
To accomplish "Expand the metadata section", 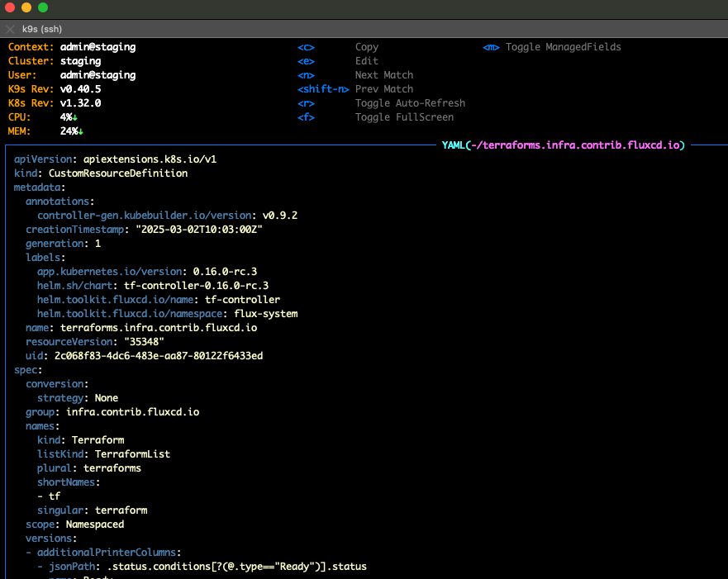I will [38, 187].
